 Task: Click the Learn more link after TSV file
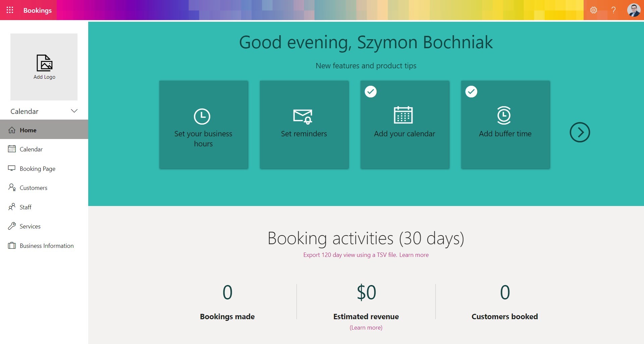click(414, 255)
